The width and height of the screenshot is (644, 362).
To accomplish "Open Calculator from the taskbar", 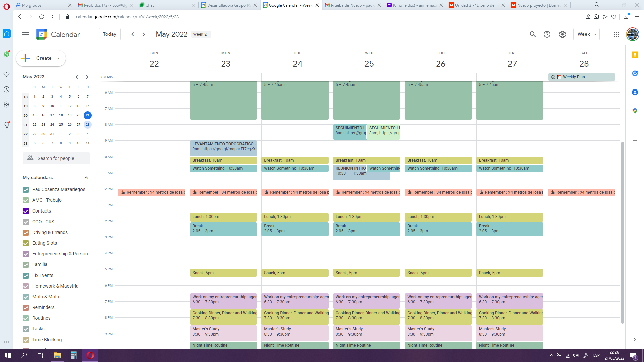I will [x=74, y=355].
